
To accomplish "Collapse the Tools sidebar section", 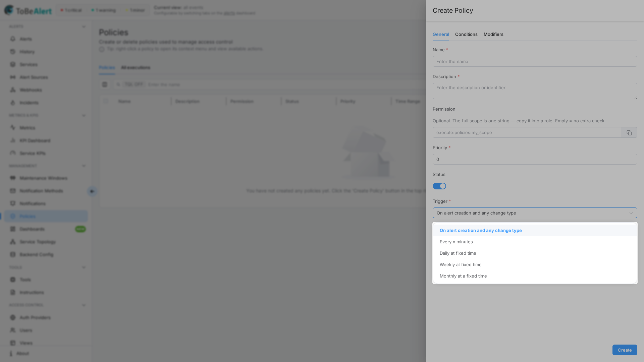I will [x=84, y=267].
